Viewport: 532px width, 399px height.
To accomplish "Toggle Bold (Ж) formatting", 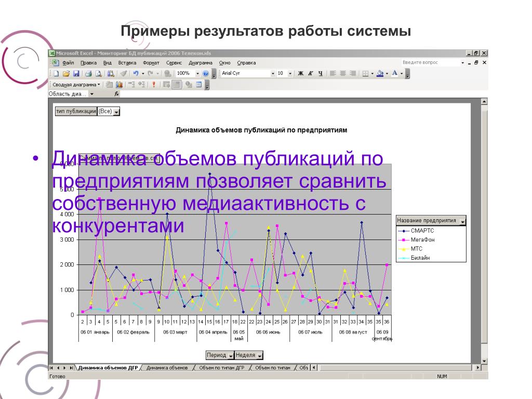I will 301,73.
